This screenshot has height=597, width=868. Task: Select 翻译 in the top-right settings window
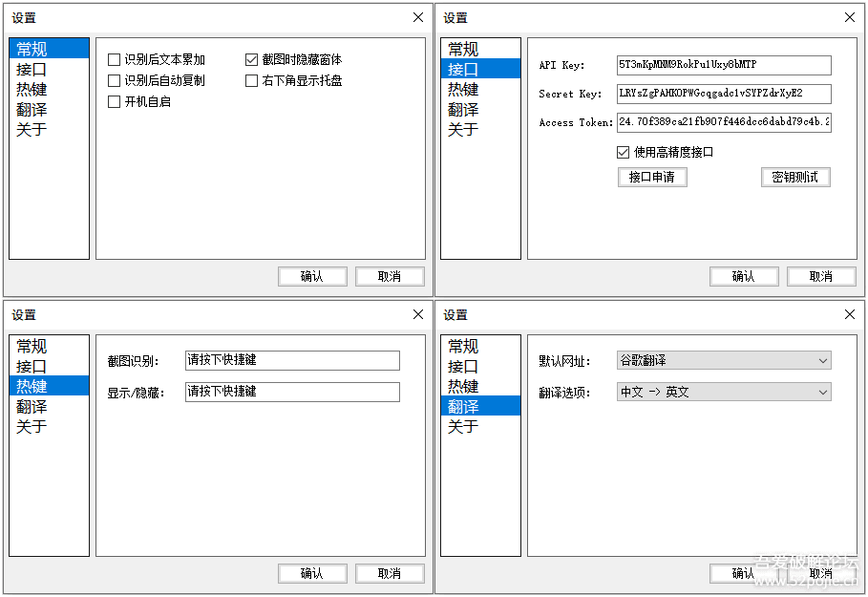pos(480,109)
